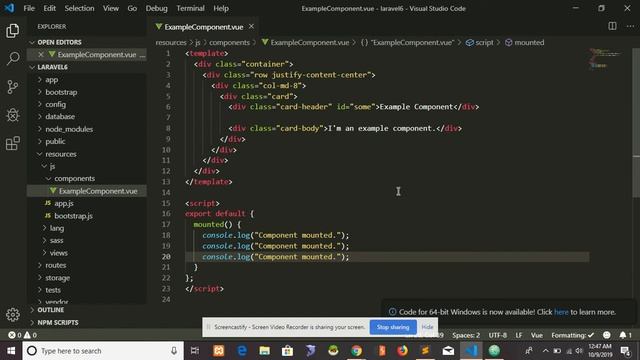Change the UTF-8 encoding in status bar
This screenshot has height=360, width=640.
click(x=498, y=335)
